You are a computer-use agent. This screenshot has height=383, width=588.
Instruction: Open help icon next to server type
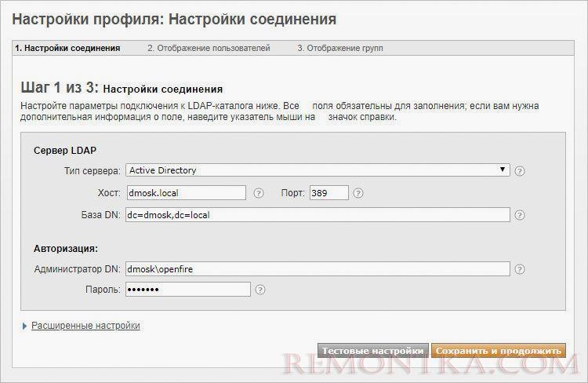tap(519, 171)
